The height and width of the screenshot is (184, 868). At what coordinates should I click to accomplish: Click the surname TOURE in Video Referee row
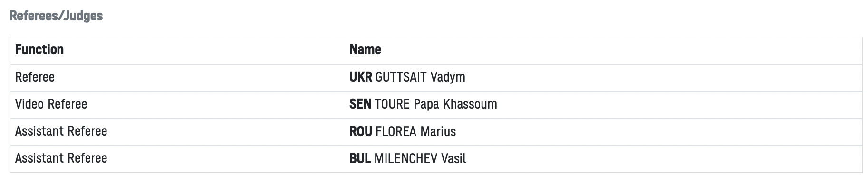pos(392,104)
